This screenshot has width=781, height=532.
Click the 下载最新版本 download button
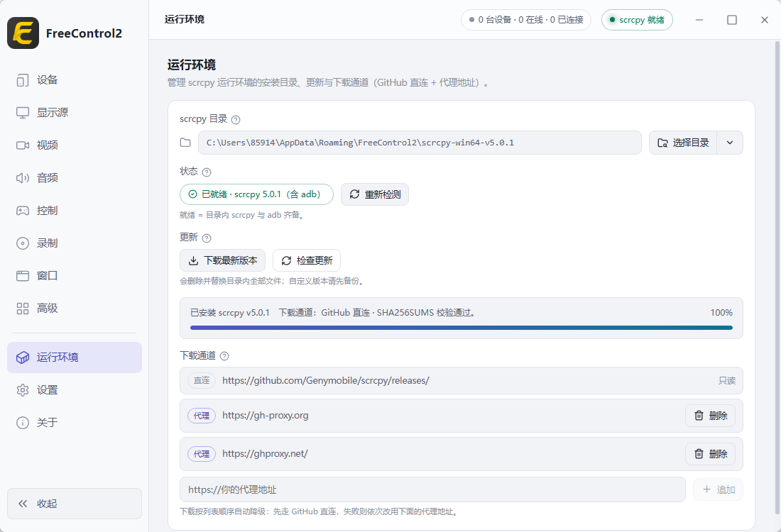pyautogui.click(x=223, y=260)
